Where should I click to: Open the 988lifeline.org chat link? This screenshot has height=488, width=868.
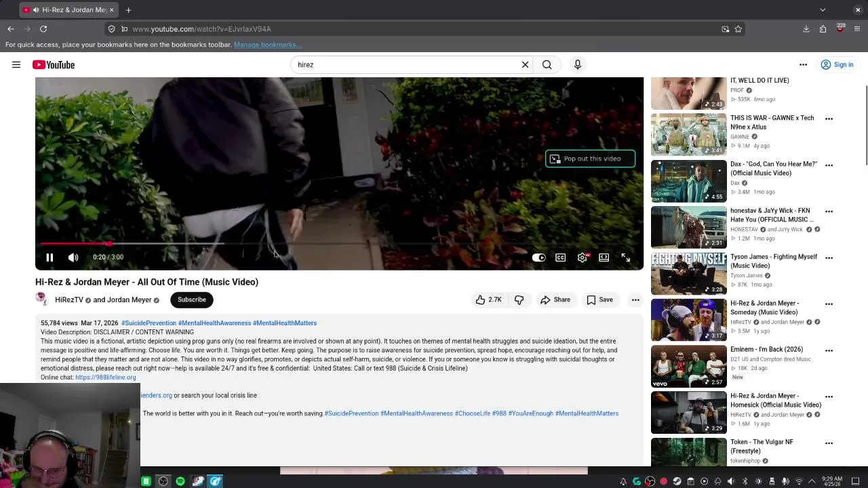106,378
